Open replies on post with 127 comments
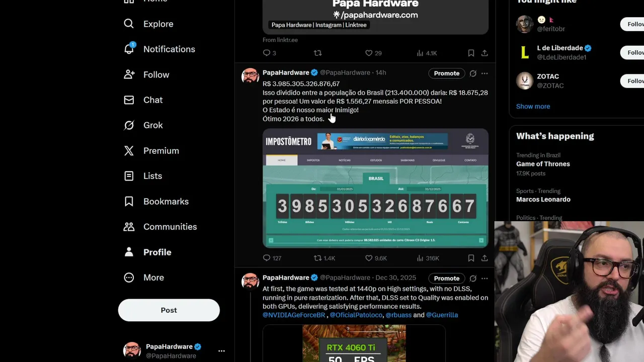644x362 pixels. (272, 258)
